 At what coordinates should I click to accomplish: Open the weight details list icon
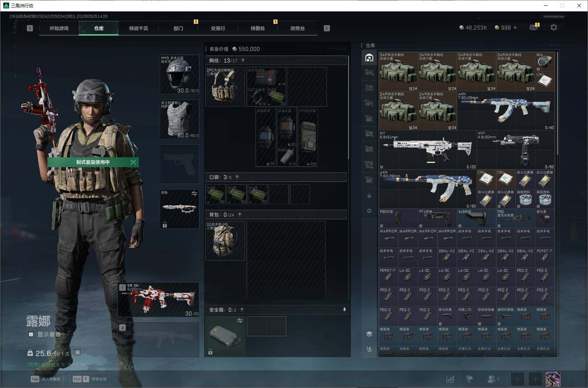[x=77, y=352]
